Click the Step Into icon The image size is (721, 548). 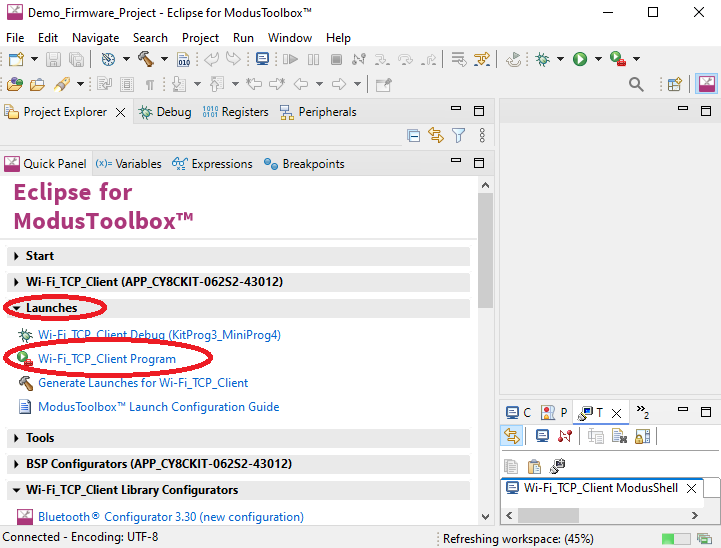pos(382,59)
